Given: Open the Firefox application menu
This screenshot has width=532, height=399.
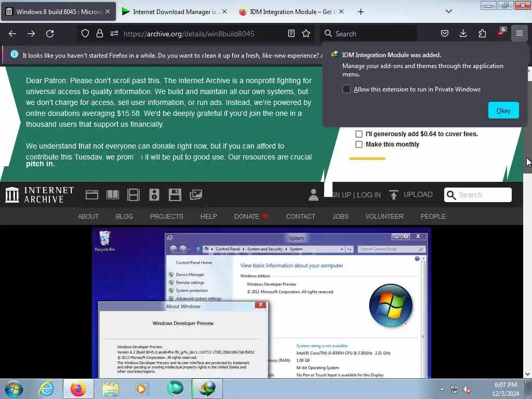Looking at the screenshot, I should tap(520, 33).
